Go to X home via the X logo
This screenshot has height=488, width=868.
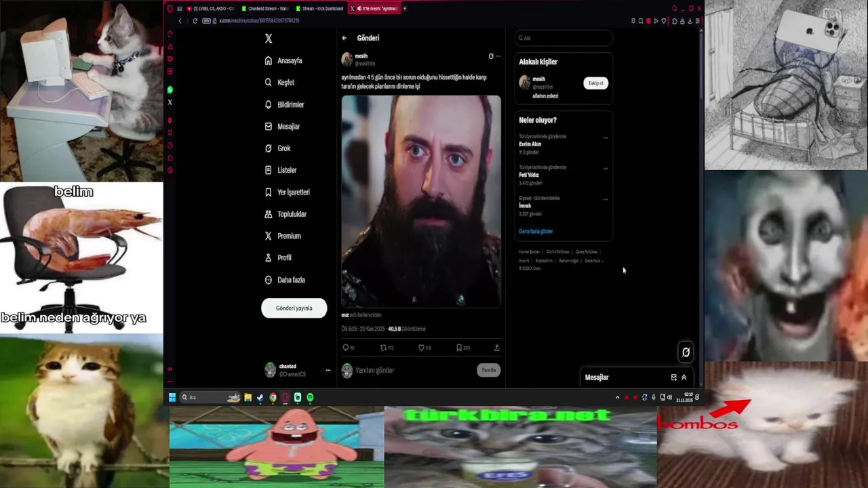point(269,39)
